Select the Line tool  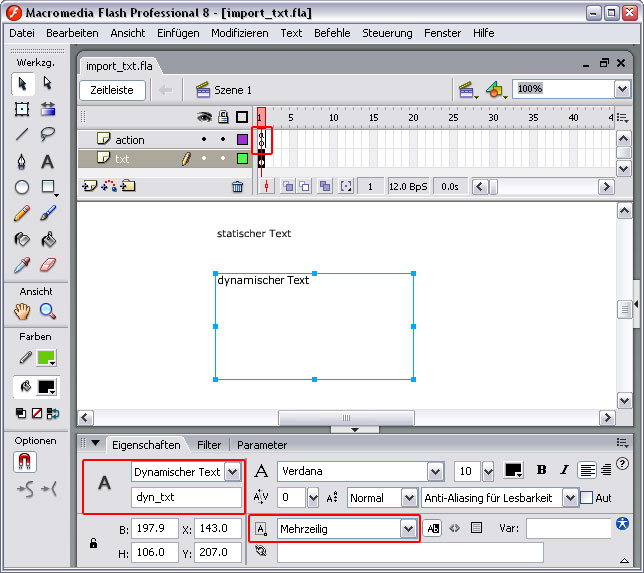pos(22,134)
